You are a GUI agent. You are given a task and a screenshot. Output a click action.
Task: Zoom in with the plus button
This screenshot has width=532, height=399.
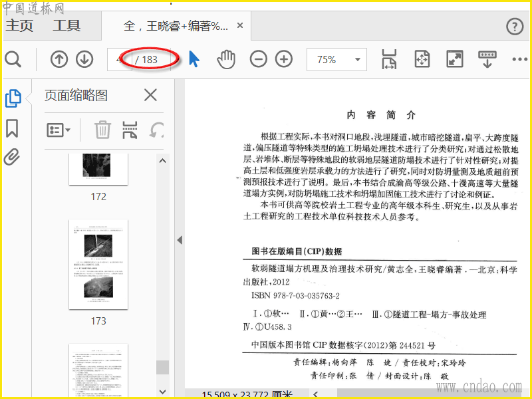click(284, 59)
